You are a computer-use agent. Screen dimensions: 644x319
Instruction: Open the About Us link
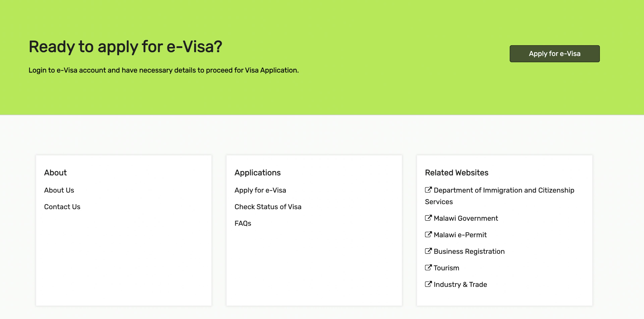tap(59, 190)
